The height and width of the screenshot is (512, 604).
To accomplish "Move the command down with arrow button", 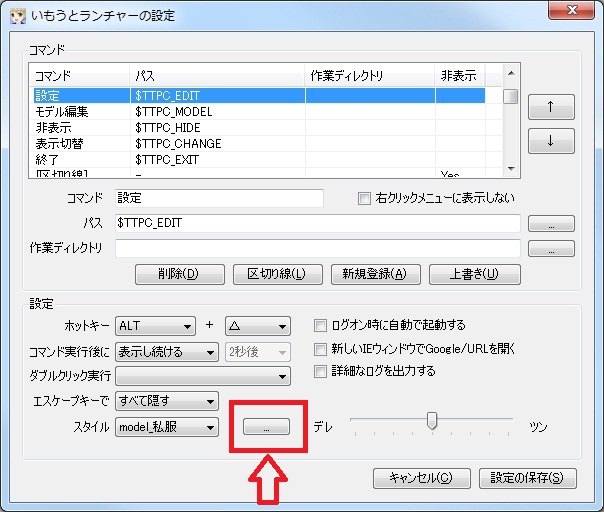I will coord(551,141).
